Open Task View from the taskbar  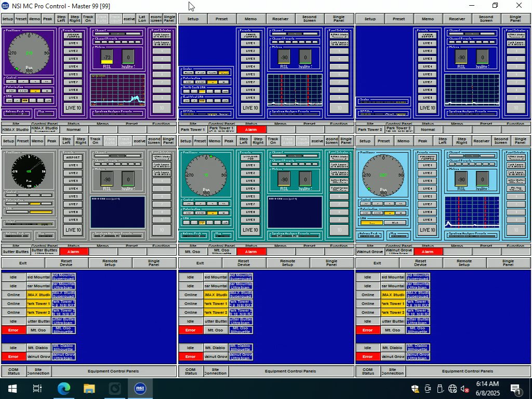tap(37, 389)
